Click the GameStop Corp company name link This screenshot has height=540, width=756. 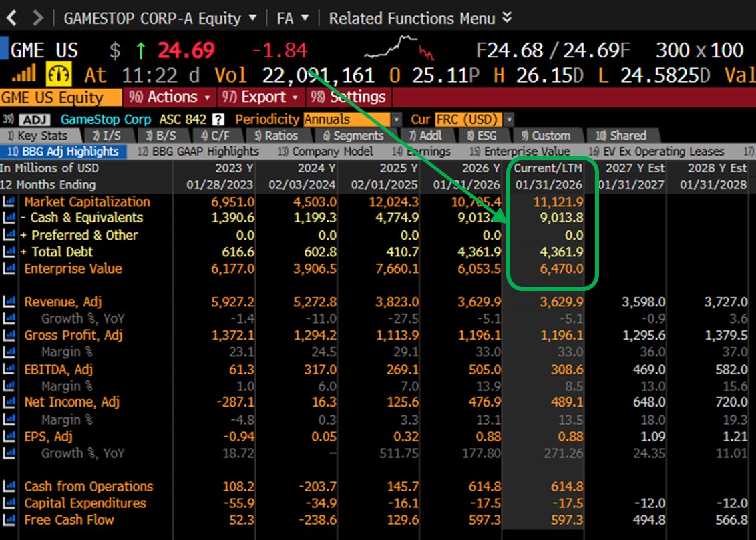click(106, 119)
